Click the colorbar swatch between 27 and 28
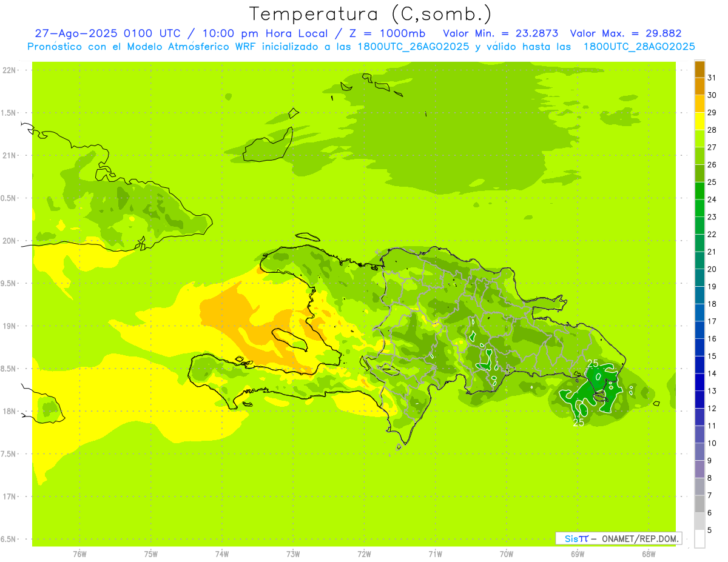Image resolution: width=728 pixels, height=562 pixels. pyautogui.click(x=699, y=139)
